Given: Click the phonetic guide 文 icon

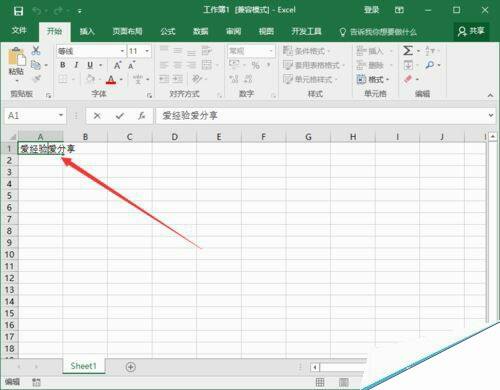Looking at the screenshot, I should [138, 79].
